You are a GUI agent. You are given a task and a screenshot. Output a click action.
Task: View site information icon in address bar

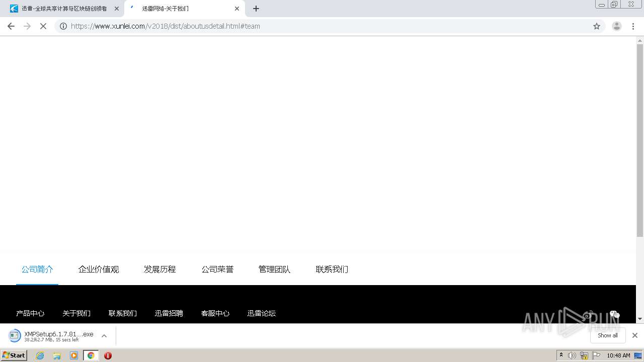[x=63, y=26]
